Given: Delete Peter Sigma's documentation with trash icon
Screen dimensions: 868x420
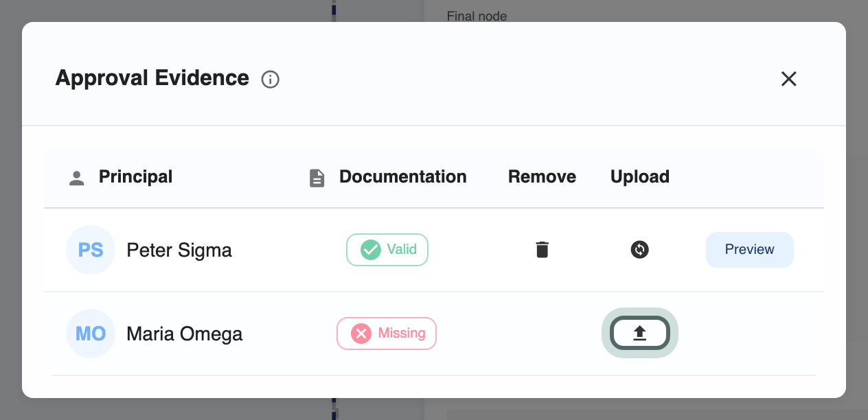Looking at the screenshot, I should click(x=542, y=249).
